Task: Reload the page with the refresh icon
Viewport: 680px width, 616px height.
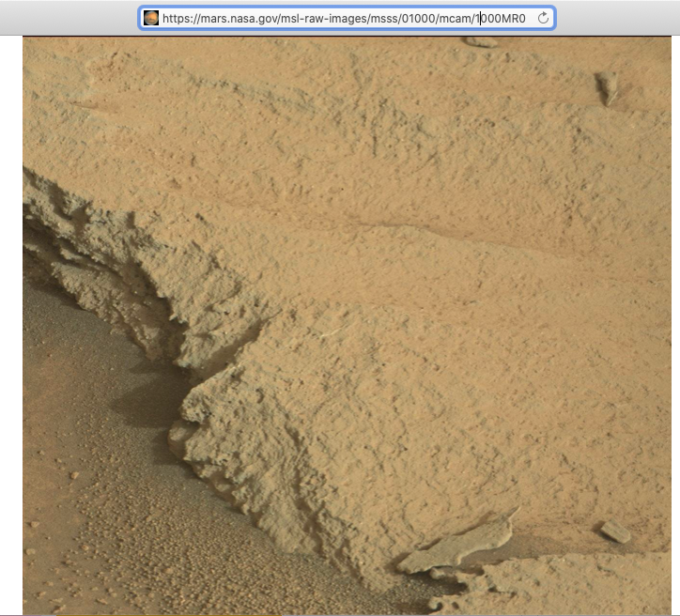Action: point(543,18)
